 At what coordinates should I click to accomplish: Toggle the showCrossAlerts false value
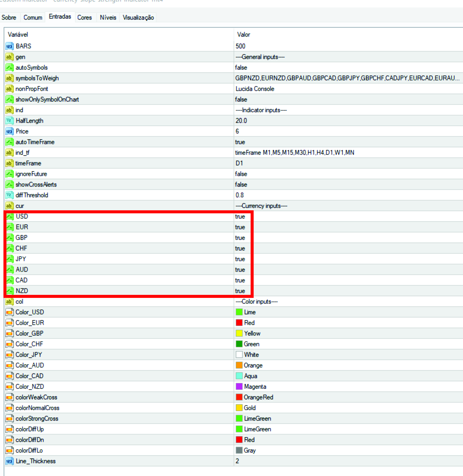[241, 185]
